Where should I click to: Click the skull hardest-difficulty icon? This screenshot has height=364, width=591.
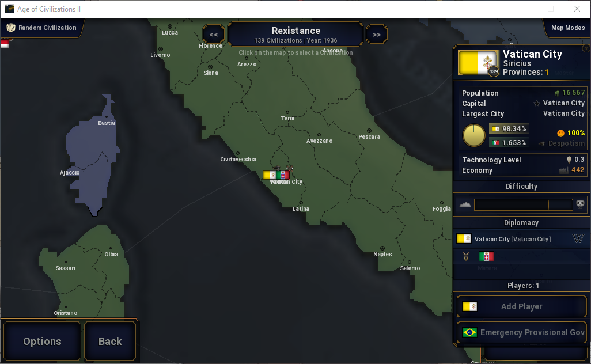pos(581,204)
